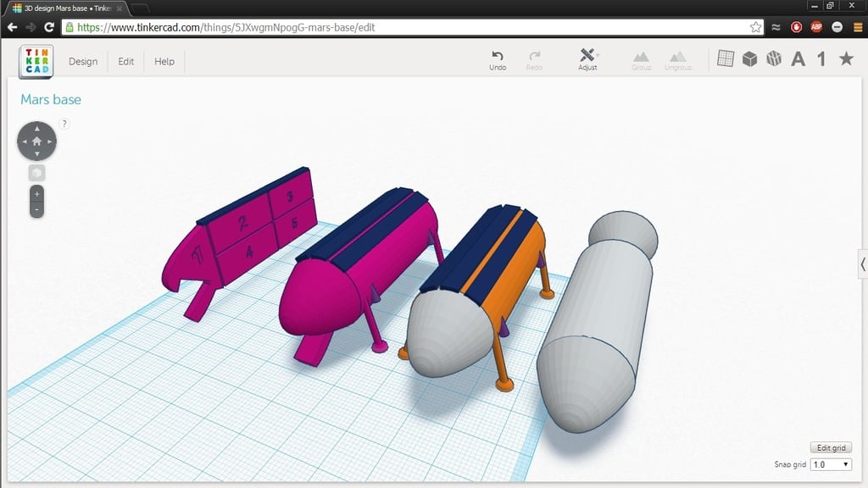This screenshot has width=868, height=488.
Task: Select the star favorites icon
Action: point(846,58)
